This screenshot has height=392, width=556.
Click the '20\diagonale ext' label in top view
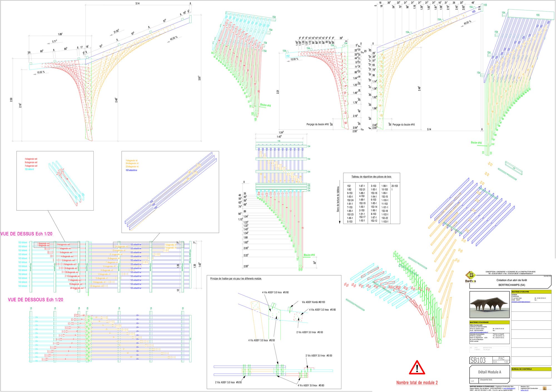point(77,288)
